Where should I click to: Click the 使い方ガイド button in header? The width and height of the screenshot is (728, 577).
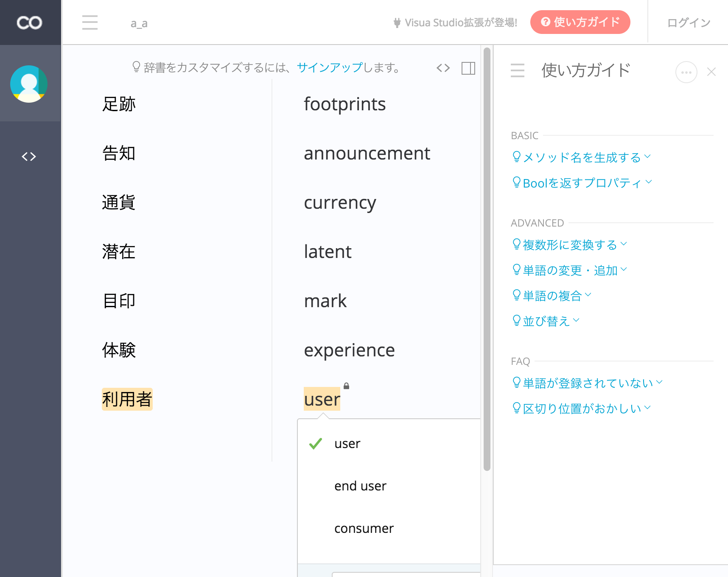580,22
